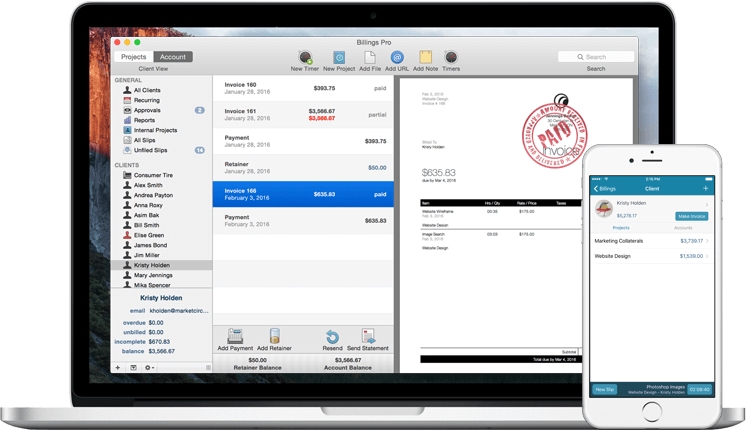Image resolution: width=747 pixels, height=430 pixels.
Task: Tap Kristy Holden avatar on phone
Action: [604, 209]
